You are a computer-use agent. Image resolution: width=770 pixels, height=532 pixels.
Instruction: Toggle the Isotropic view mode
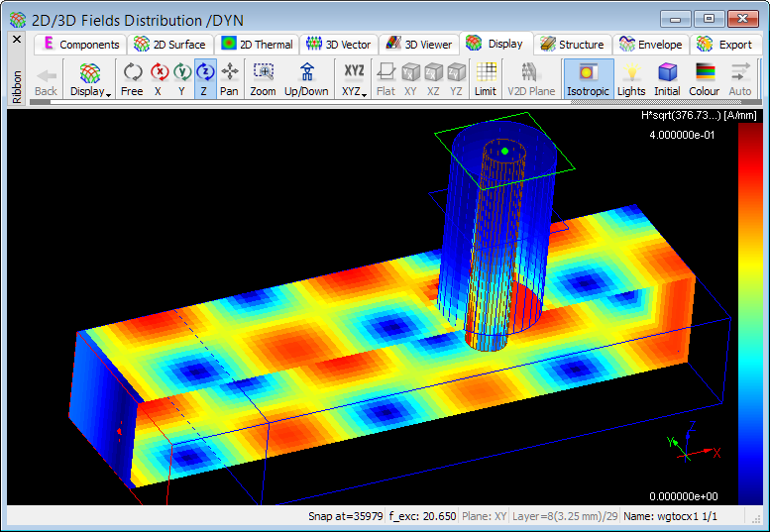click(589, 78)
